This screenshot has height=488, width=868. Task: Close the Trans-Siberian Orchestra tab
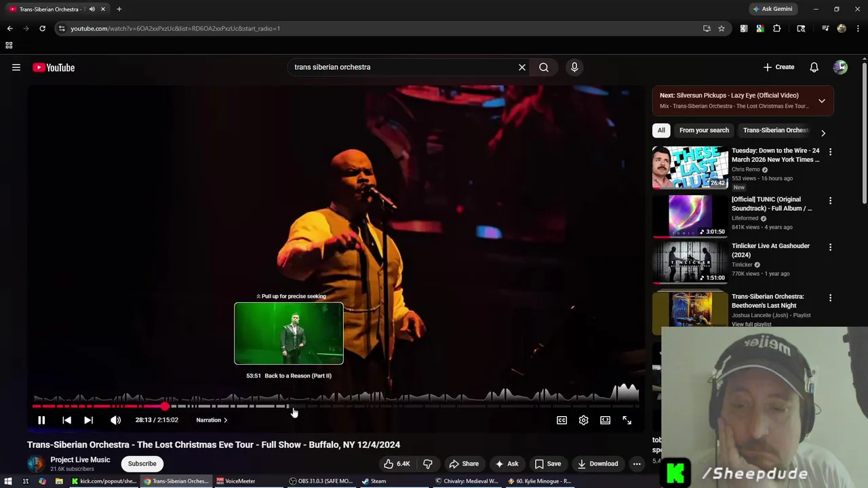(103, 9)
